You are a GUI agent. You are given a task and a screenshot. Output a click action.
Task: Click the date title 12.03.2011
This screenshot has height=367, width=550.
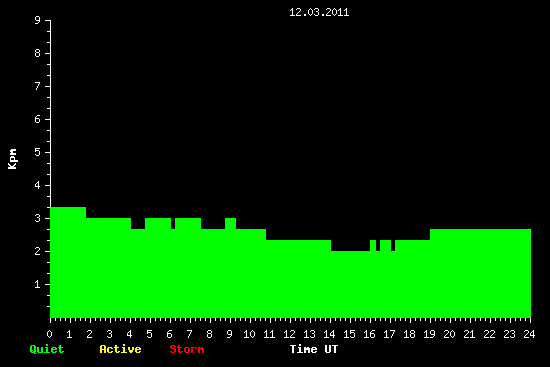[x=319, y=12]
